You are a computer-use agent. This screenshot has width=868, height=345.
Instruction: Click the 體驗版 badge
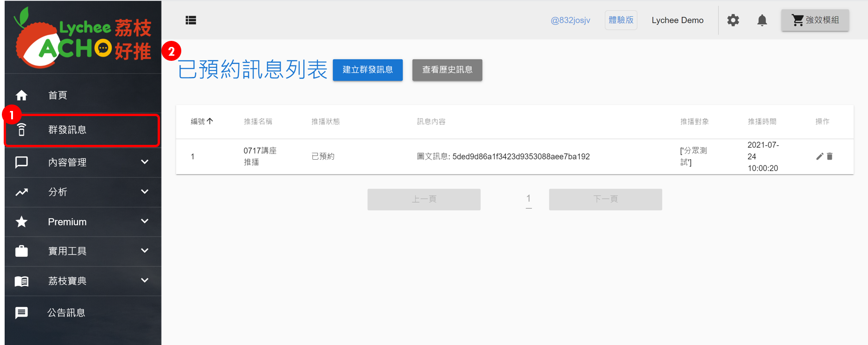point(621,20)
